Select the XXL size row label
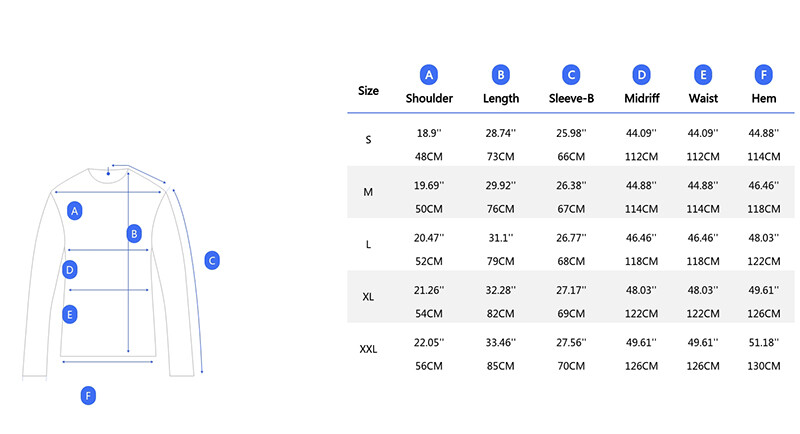Screen dimensions: 800x434 point(368,350)
